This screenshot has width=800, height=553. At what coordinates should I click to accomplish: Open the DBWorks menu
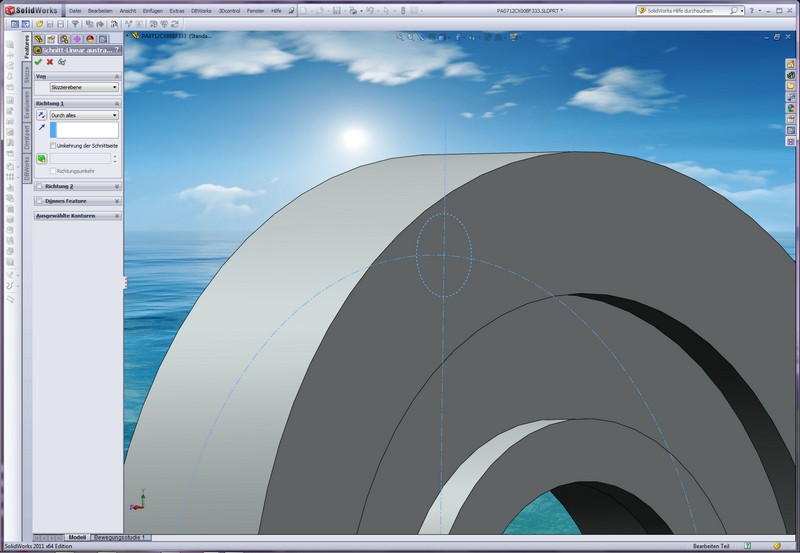201,11
